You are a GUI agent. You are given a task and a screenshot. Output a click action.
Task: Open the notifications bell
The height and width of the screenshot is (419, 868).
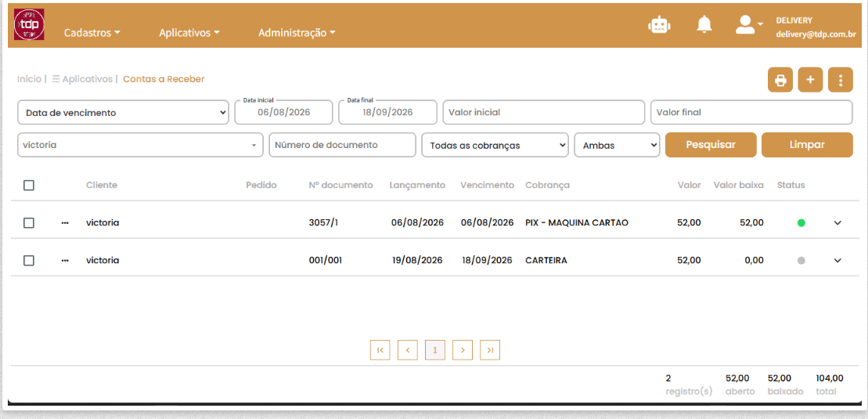(x=704, y=25)
